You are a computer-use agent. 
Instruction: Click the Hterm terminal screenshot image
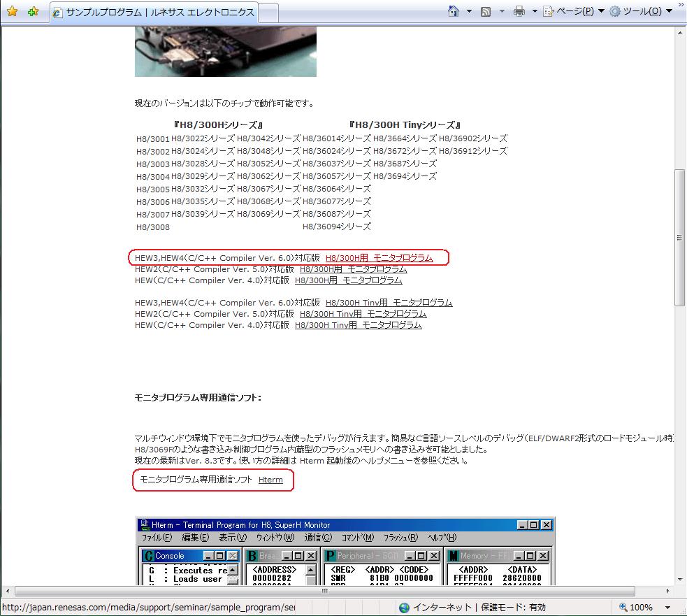click(345, 551)
